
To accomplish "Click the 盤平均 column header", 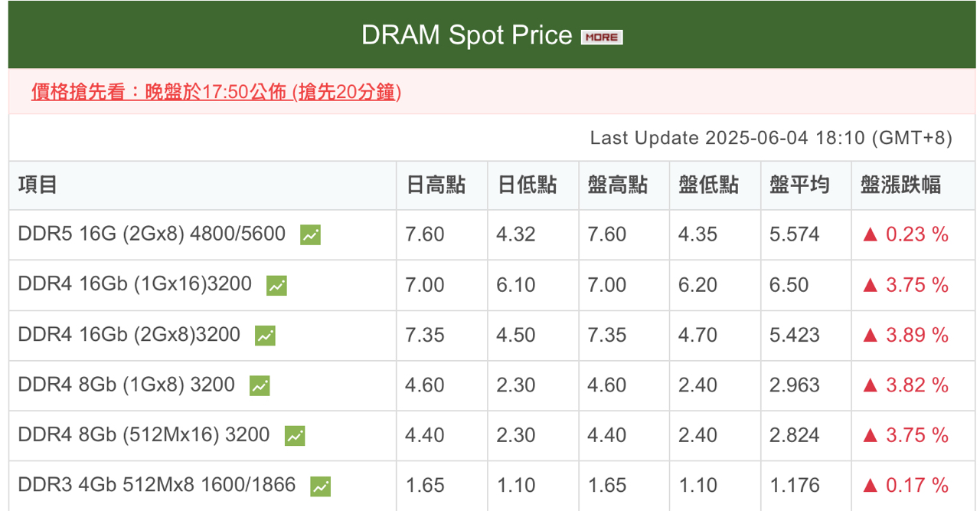I will [800, 185].
